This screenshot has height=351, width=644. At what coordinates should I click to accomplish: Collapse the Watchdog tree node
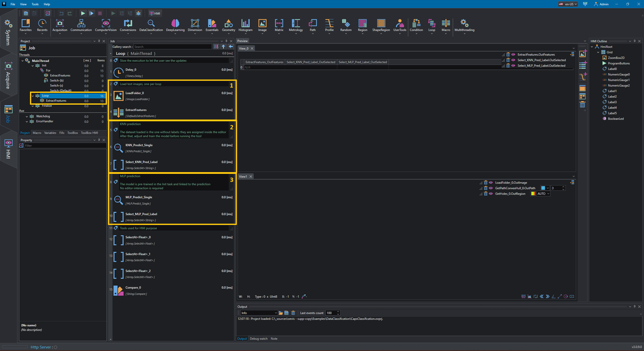(27, 116)
